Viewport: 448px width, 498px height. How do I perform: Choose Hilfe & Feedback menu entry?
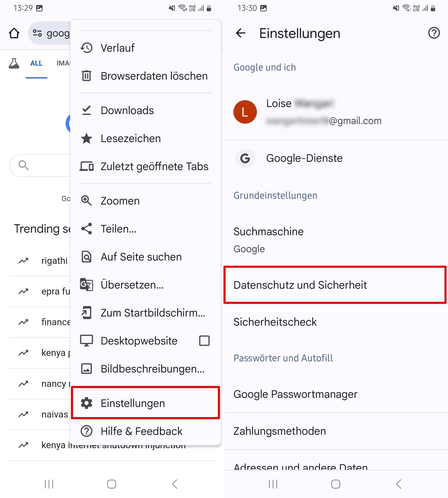point(145,431)
